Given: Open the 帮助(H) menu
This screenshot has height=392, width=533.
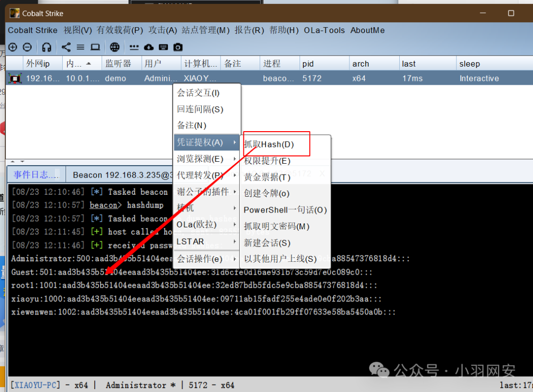Looking at the screenshot, I should pyautogui.click(x=284, y=30).
